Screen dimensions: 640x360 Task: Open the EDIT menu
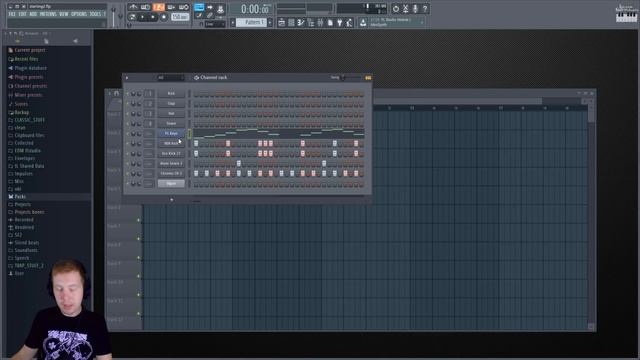click(22, 14)
